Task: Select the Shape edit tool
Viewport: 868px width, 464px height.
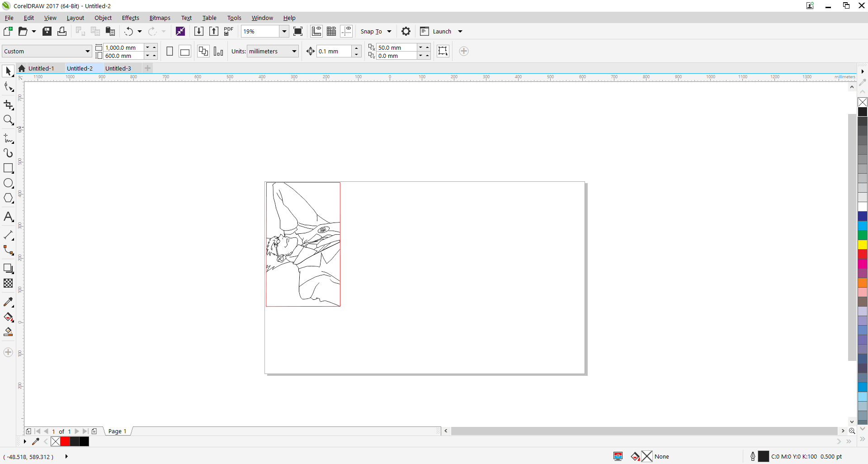Action: click(x=8, y=86)
